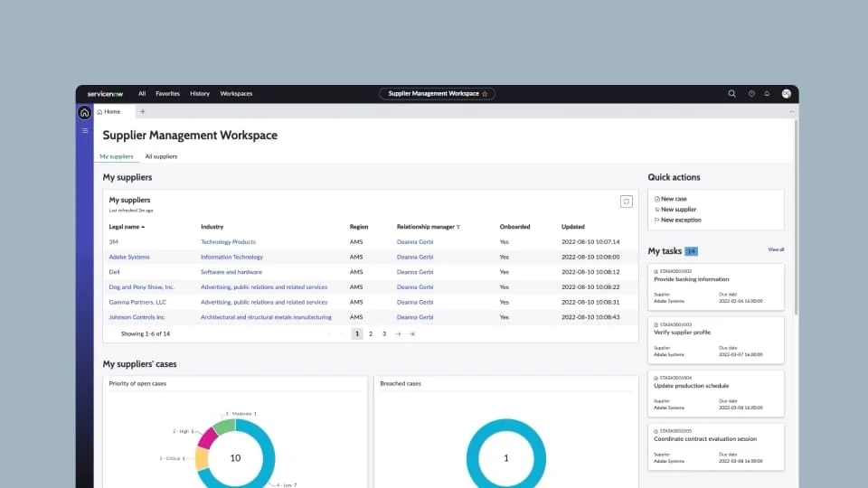This screenshot has width=868, height=488.
Task: Go to next page arrow in pagination
Action: [x=398, y=334]
